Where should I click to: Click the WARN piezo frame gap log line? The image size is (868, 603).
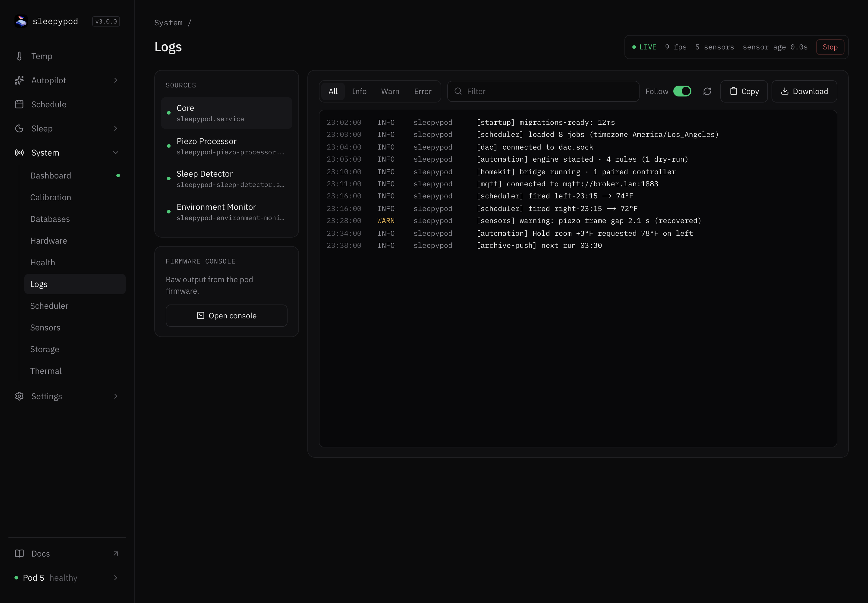point(578,221)
